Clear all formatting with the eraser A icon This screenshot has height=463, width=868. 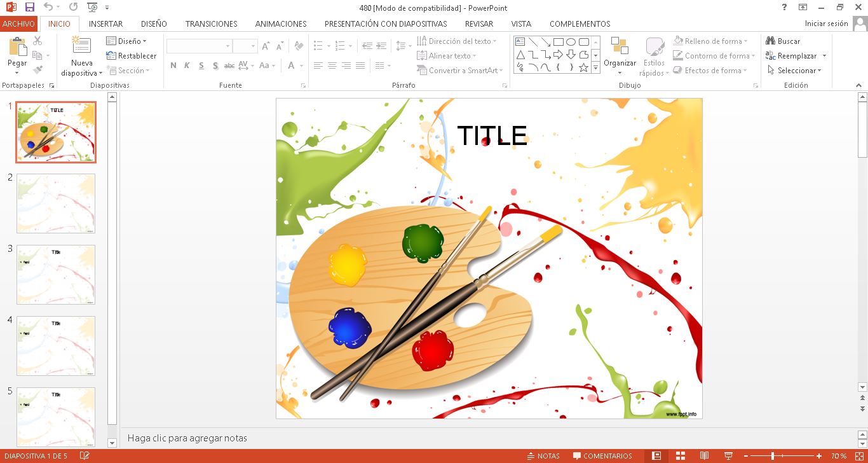pos(298,46)
